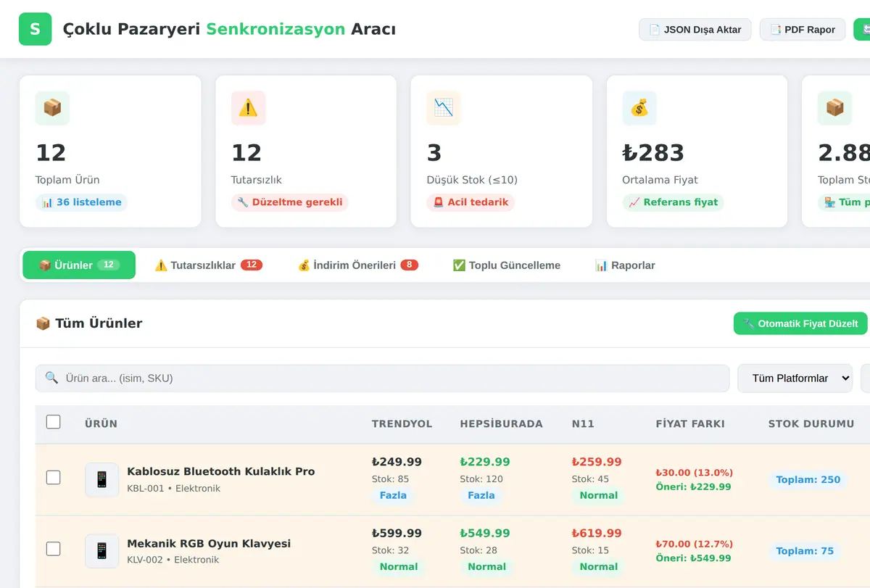This screenshot has height=588, width=870.
Task: Select the Toplu Güncelleme tab
Action: click(x=506, y=265)
